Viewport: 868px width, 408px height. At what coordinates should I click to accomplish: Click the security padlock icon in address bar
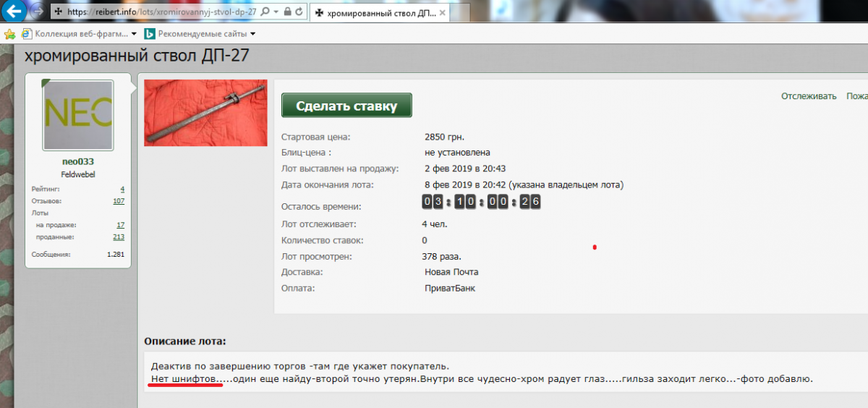point(287,12)
